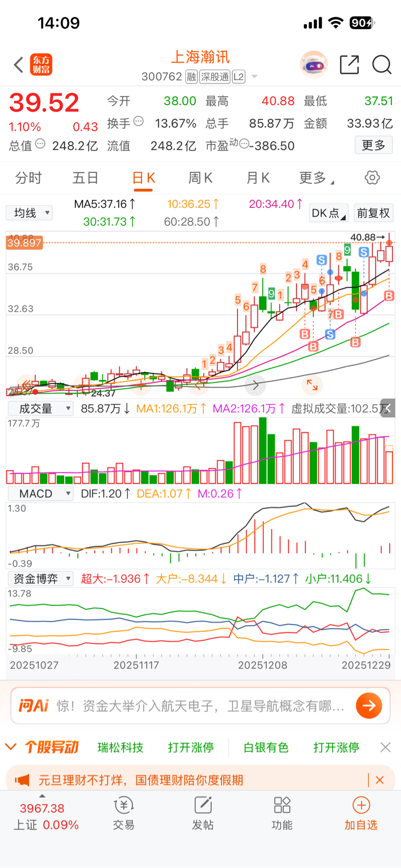Tap the 换手 info question icon
This screenshot has height=868, width=401.
pyautogui.click(x=138, y=121)
